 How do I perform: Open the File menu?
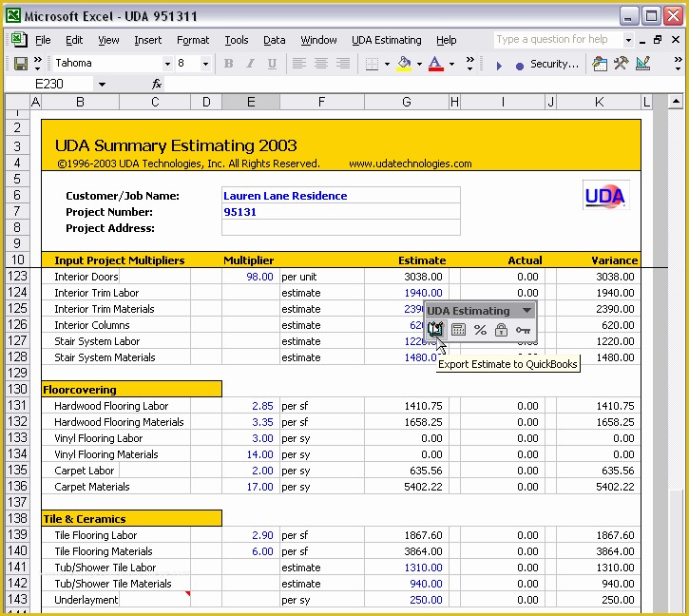[x=43, y=40]
